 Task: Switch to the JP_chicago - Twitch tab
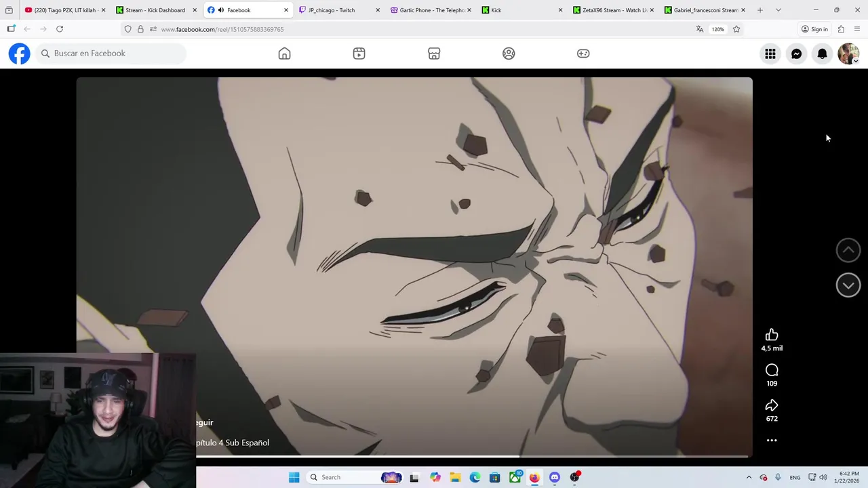tap(340, 10)
